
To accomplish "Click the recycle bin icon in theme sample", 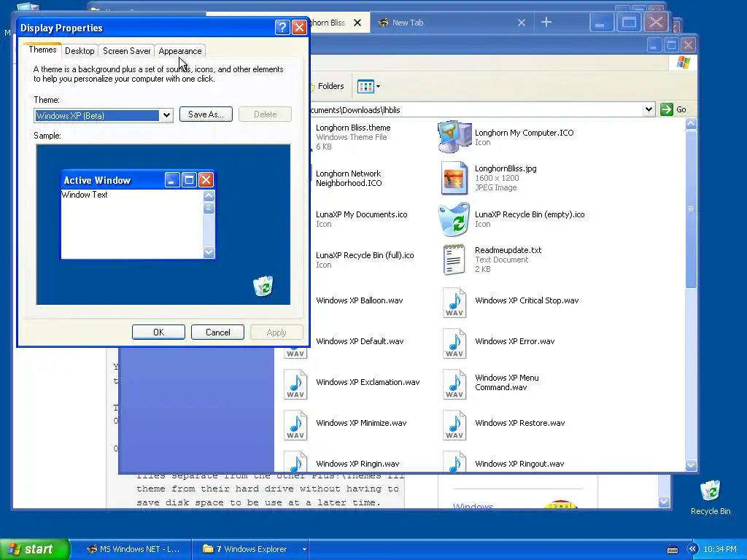I will tap(263, 286).
